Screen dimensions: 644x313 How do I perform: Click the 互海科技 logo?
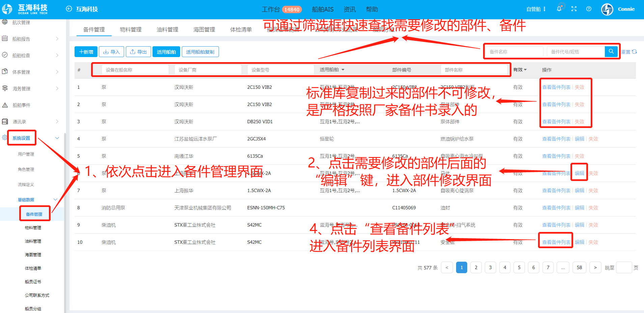(25, 9)
